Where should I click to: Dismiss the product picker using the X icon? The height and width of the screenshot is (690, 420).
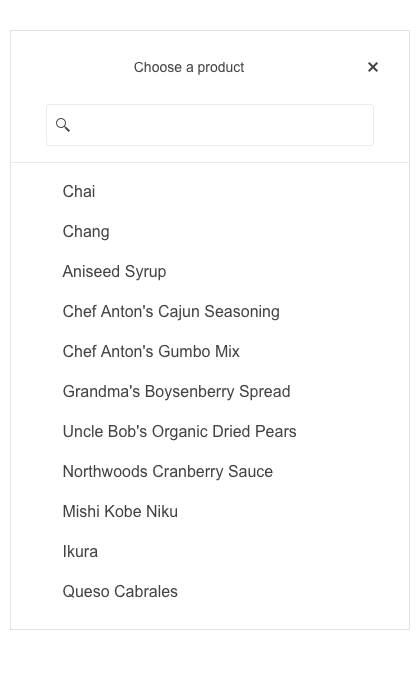[x=372, y=67]
